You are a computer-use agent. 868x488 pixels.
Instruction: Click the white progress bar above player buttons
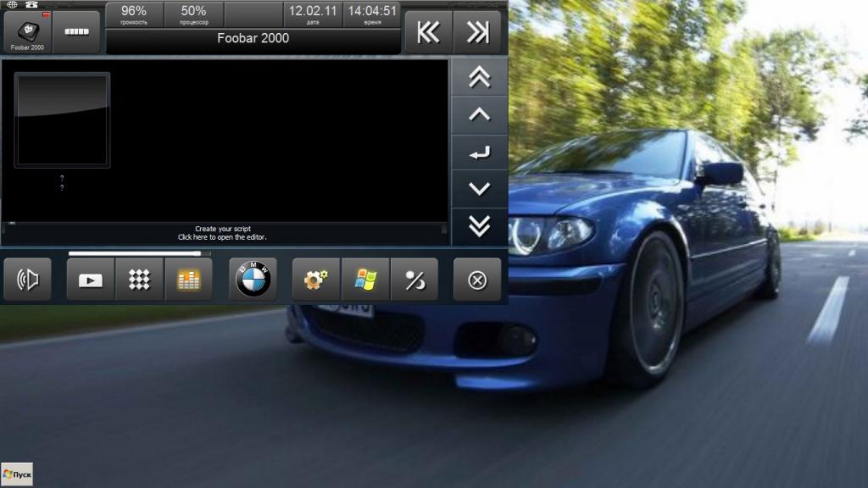136,252
